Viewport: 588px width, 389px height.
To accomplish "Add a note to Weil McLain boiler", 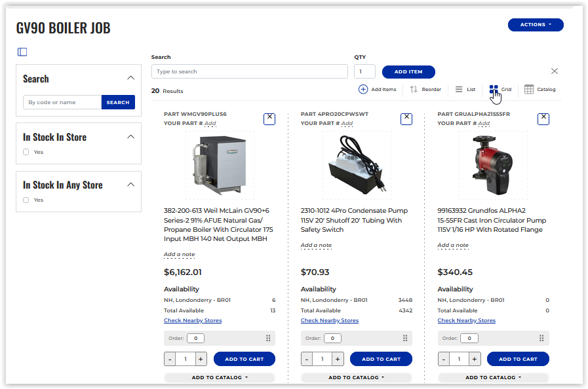I will coord(179,254).
